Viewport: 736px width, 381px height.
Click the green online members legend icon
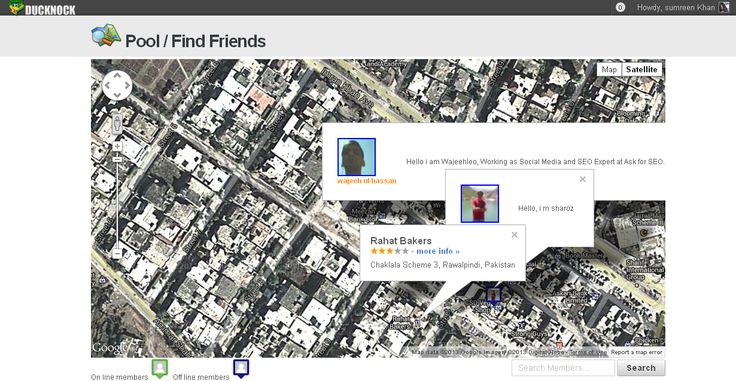pos(160,368)
